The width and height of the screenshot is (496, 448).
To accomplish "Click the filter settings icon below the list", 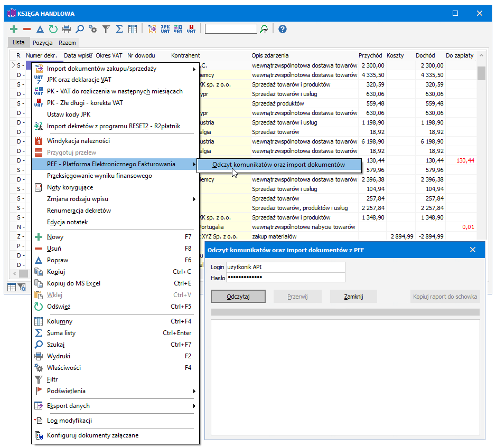I will 22,287.
